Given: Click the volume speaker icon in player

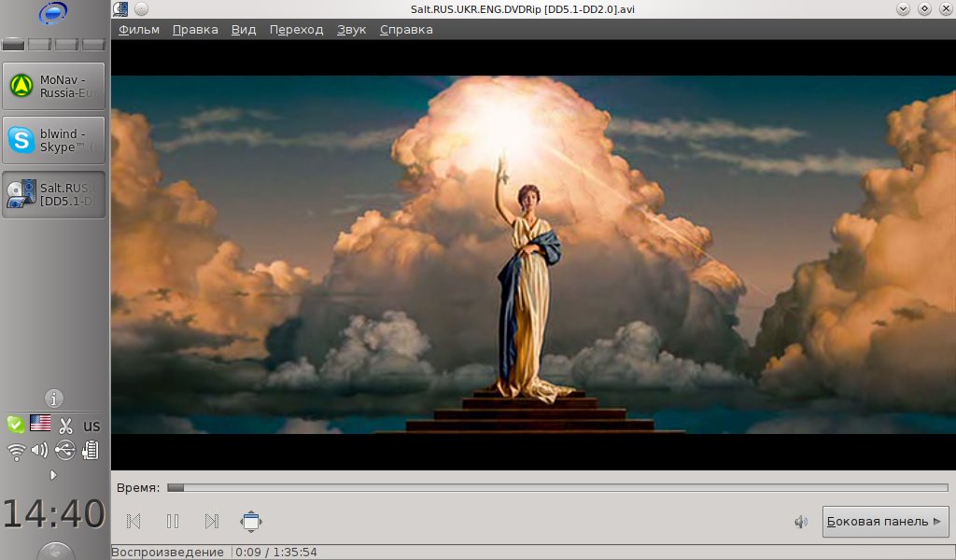Looking at the screenshot, I should [800, 522].
